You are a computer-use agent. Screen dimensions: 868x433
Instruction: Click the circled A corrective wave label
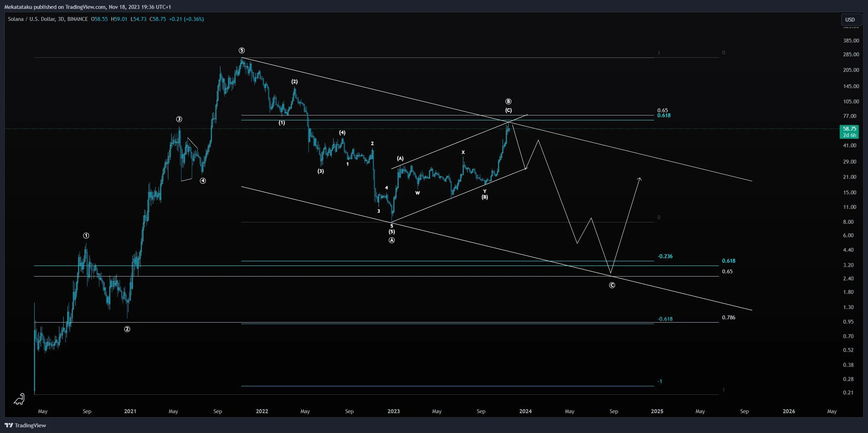392,240
